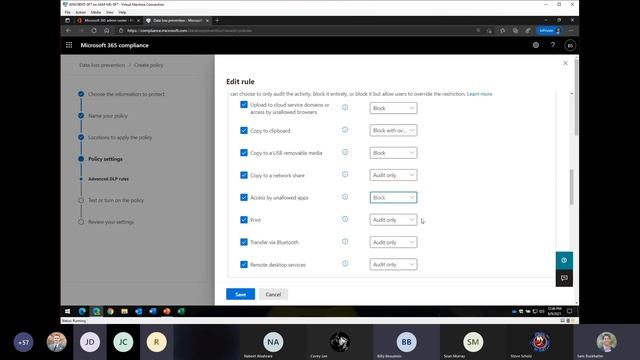Click the Edit rule panel scrollbar thumb
Screen dimensions: 640x360
tap(571, 187)
